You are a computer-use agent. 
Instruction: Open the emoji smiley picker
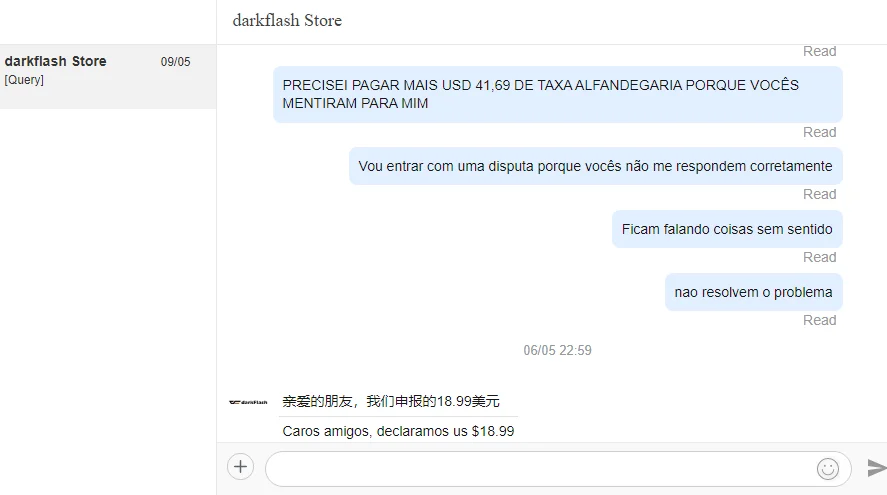[x=828, y=468]
